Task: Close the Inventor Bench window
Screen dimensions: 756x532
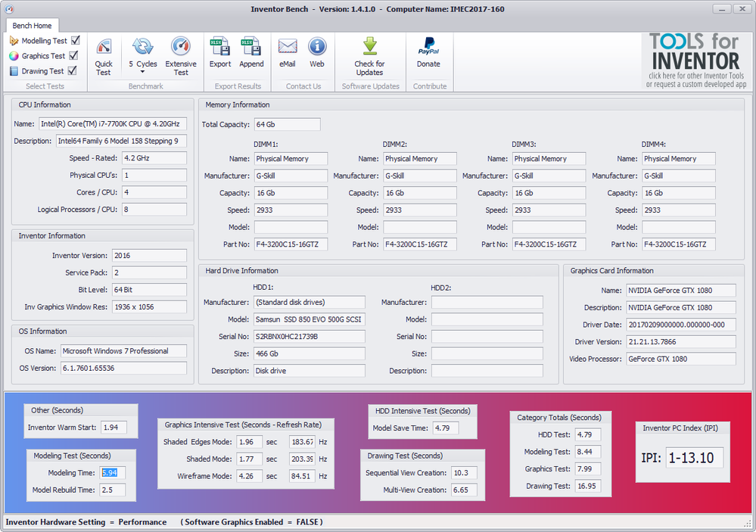Action: coord(742,9)
